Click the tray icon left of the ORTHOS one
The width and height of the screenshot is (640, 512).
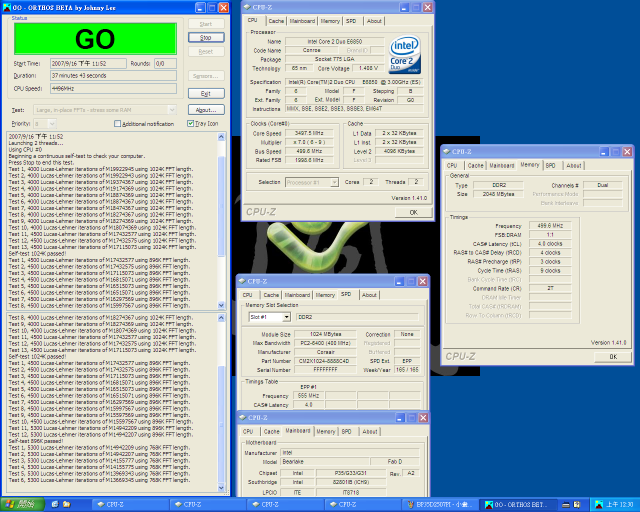pos(577,505)
